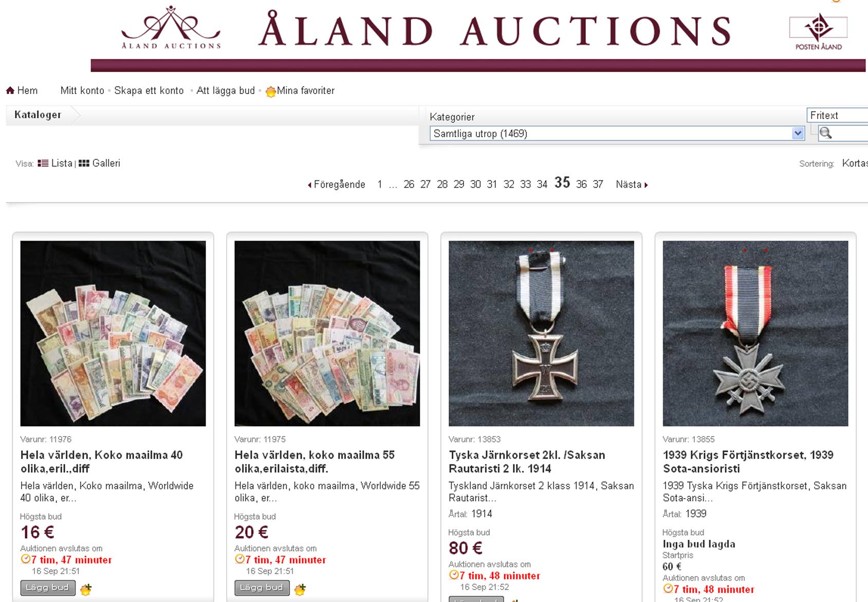The image size is (868, 602).
Task: Click Lägg bud for 16 € lot
Action: coord(48,588)
